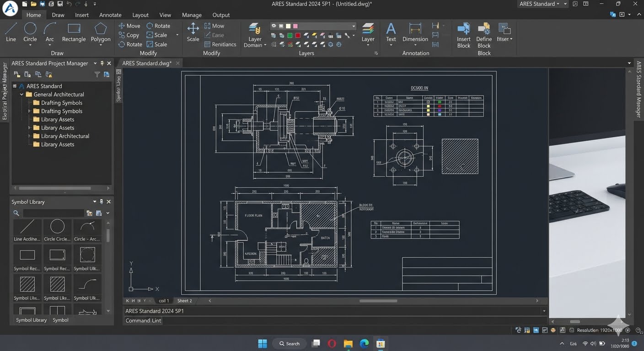
Task: Select the Line symbol thumbnail in the Symbol Library
Action: [x=27, y=231]
